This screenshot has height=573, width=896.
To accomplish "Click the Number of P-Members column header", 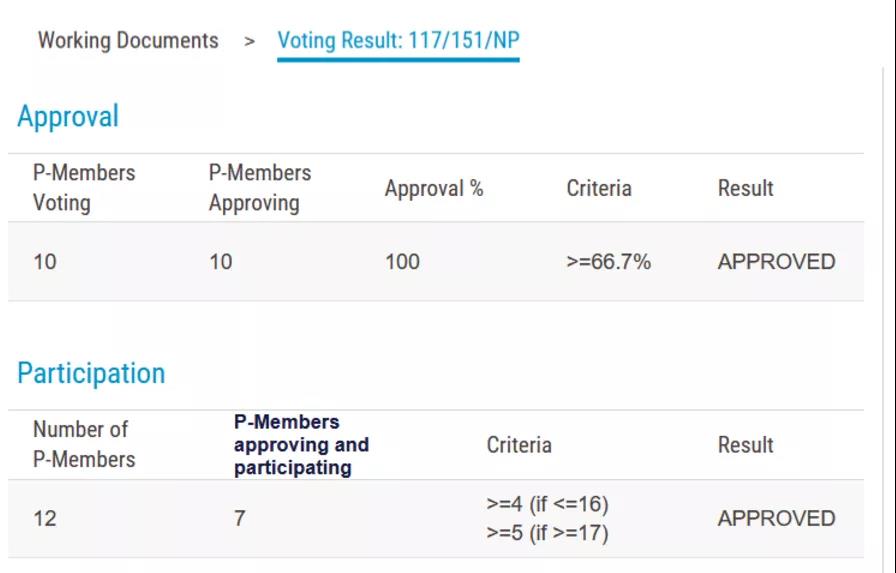I will coord(84,445).
